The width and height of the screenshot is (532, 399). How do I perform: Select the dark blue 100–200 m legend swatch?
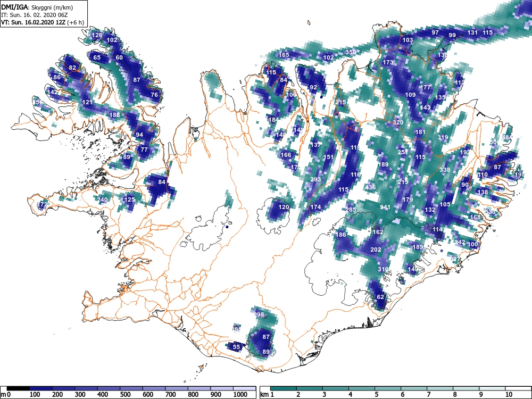tap(41, 388)
